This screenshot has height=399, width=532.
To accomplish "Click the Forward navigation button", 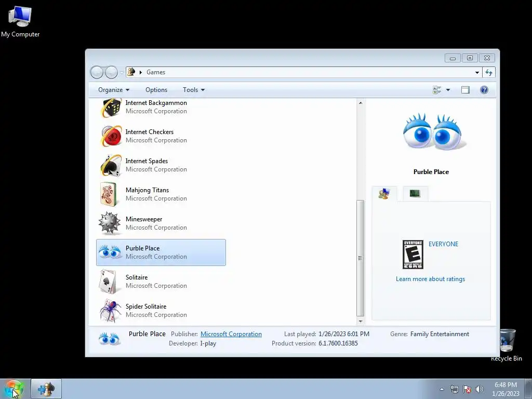I will [x=111, y=72].
